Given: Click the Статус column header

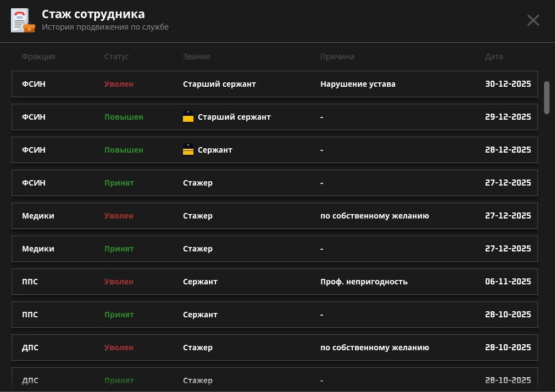Looking at the screenshot, I should (x=116, y=57).
